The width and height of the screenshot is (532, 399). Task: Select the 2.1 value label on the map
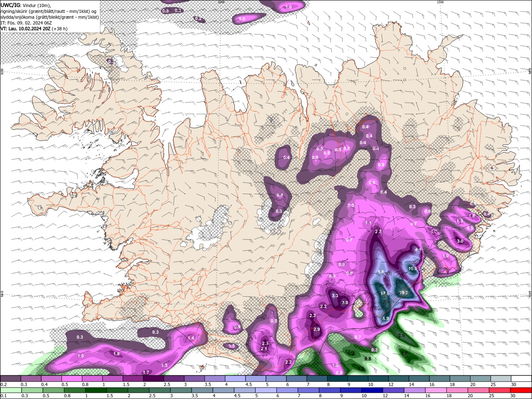(264, 349)
